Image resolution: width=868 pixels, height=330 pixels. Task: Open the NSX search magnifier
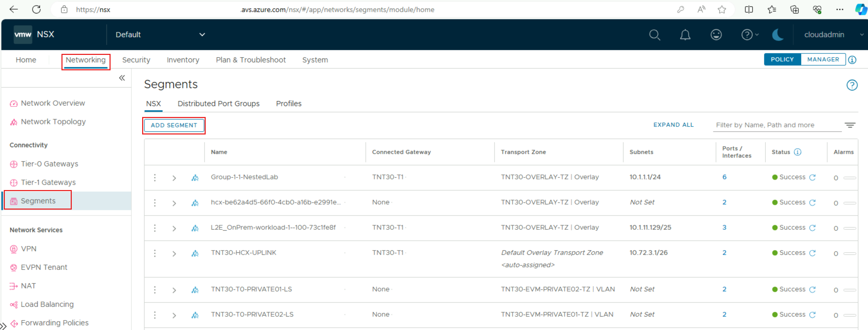654,35
